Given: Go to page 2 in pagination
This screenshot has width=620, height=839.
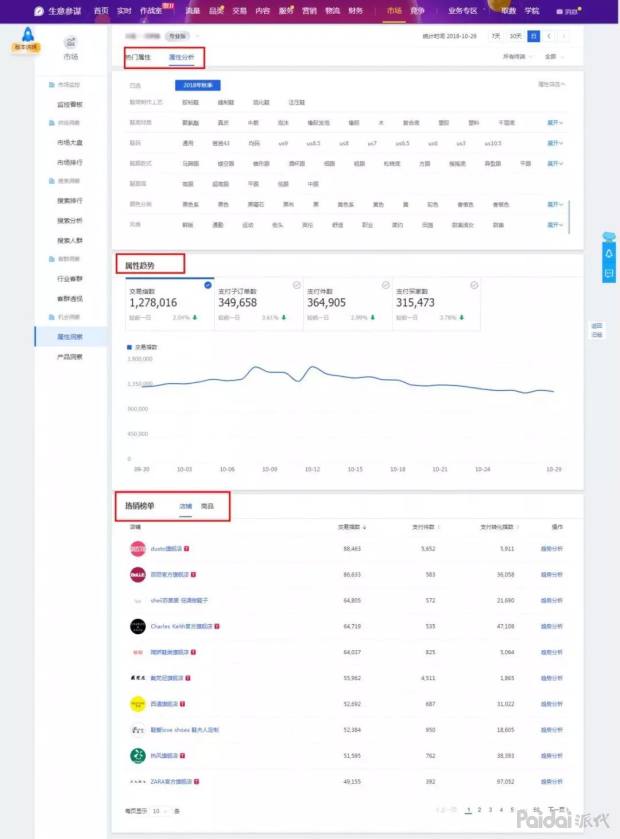Looking at the screenshot, I should [480, 809].
